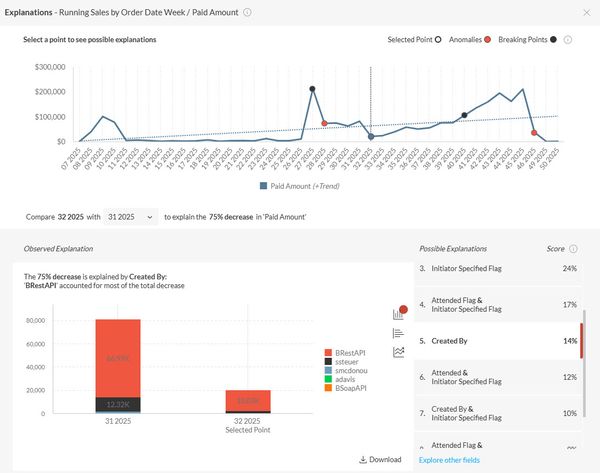Image resolution: width=600 pixels, height=473 pixels.
Task: Open the 31 2025 comparison week dropdown
Action: tap(130, 216)
